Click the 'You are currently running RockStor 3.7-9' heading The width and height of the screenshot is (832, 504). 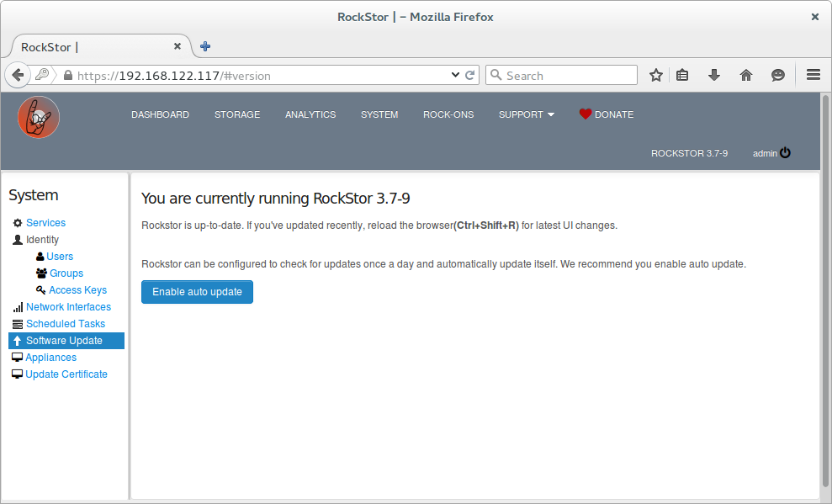[275, 199]
